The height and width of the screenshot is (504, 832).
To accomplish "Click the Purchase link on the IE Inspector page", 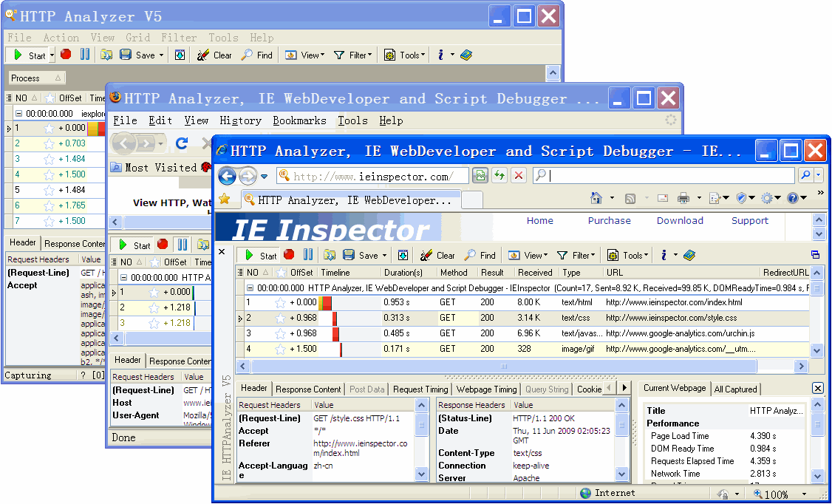I will point(609,220).
